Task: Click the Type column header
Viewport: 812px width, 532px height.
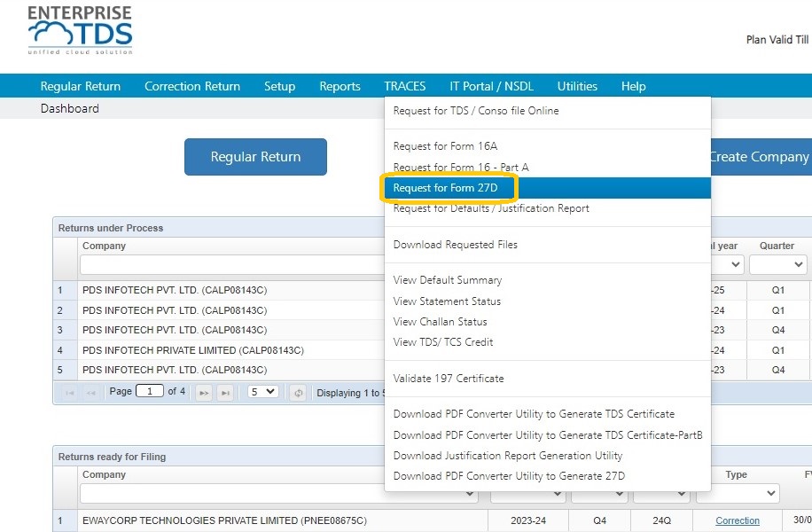Action: click(737, 474)
